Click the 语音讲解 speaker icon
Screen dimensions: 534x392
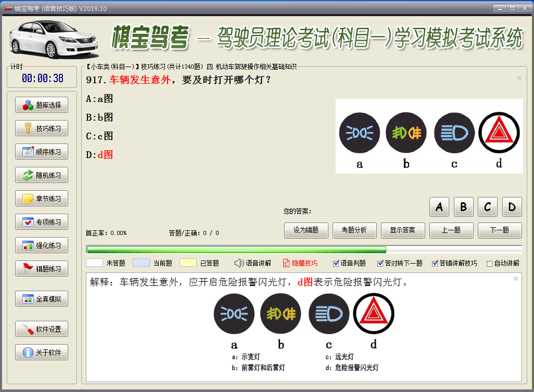point(239,263)
